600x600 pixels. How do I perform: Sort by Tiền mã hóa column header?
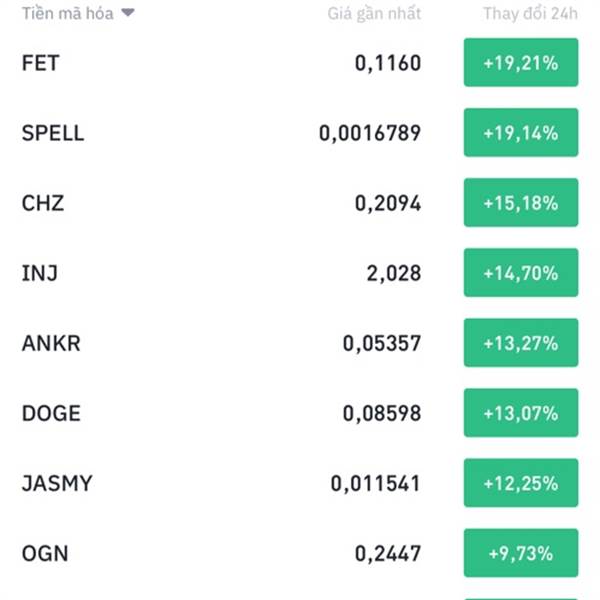click(x=68, y=14)
